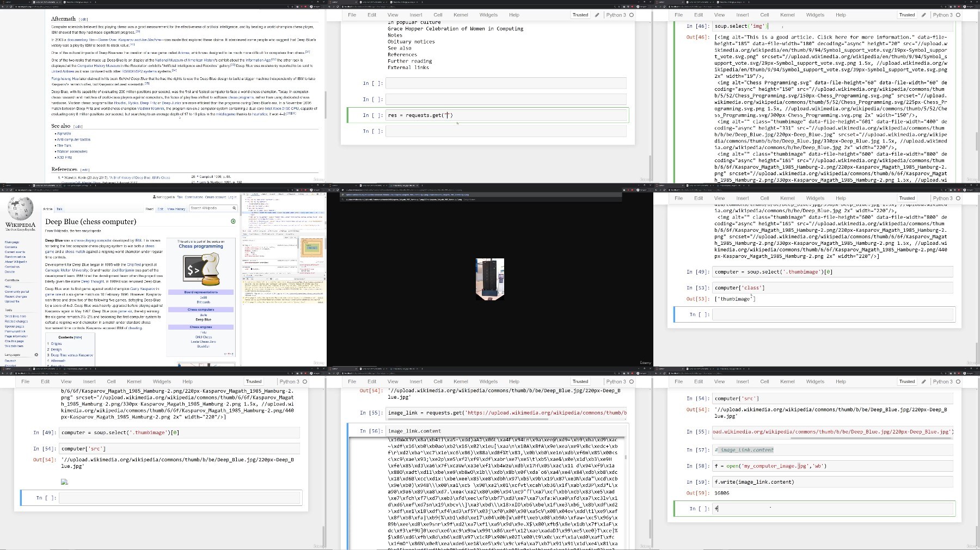Click f = open('my_computer_image.jpg','wb') cell
This screenshot has height=550, width=980.
tap(832, 466)
